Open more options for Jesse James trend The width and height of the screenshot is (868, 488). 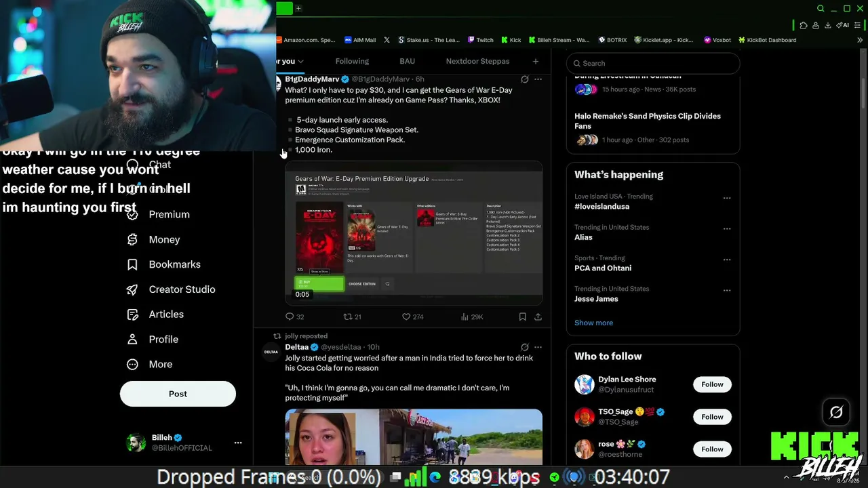tap(727, 291)
